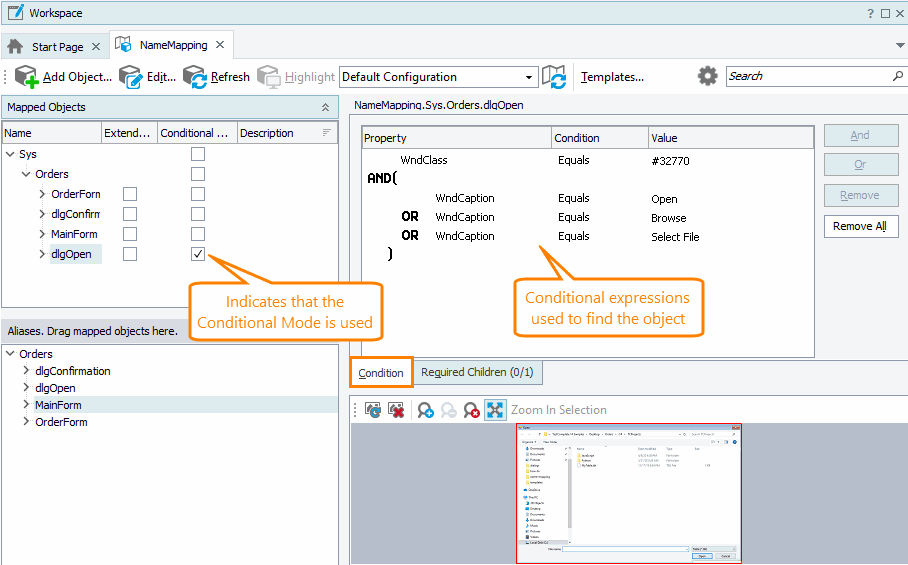Click the Refresh icon in toolbar
This screenshot has width=908, height=565.
coord(194,77)
